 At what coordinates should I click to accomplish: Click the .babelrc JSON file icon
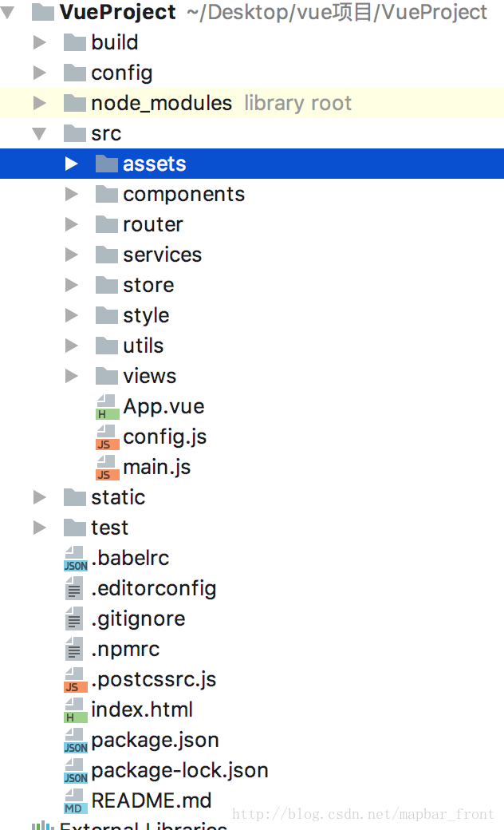[x=75, y=559]
